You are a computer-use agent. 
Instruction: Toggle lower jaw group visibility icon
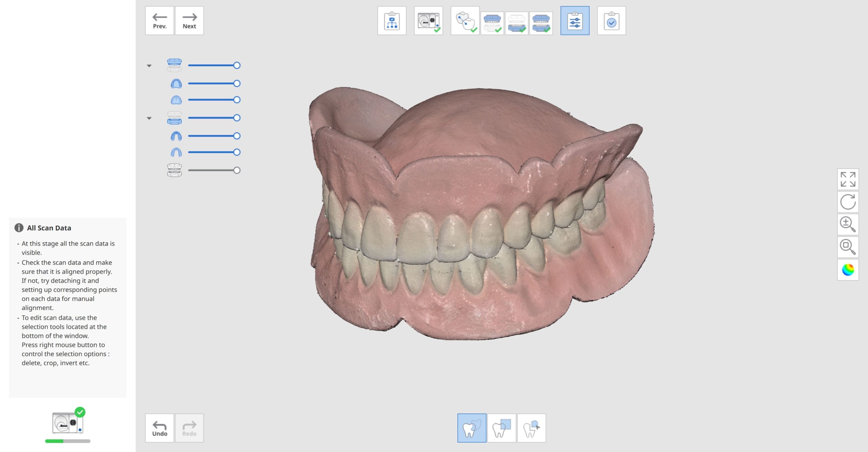click(x=174, y=118)
